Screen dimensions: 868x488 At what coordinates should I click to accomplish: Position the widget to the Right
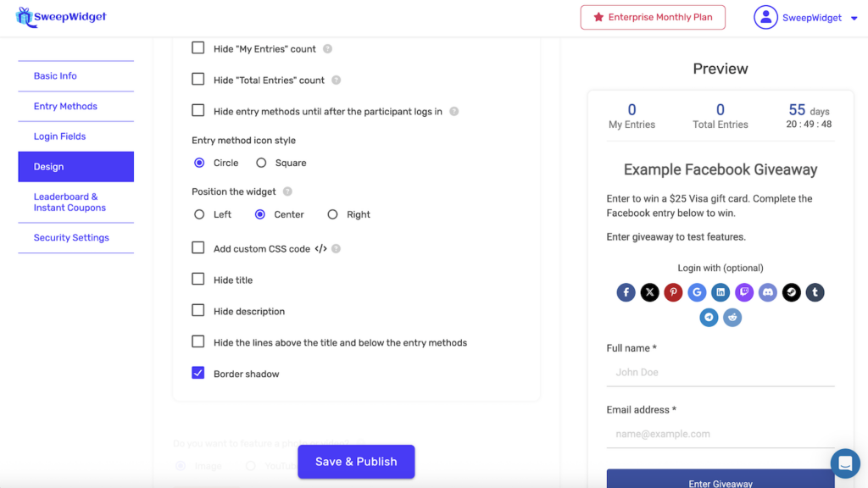[x=333, y=214]
